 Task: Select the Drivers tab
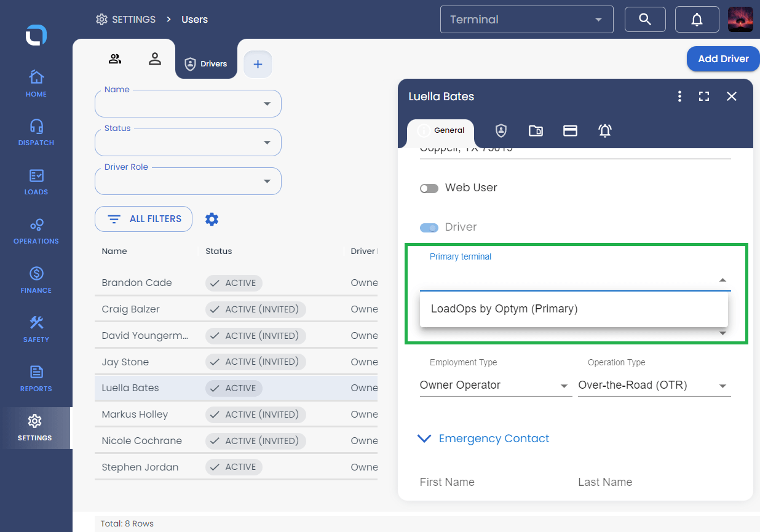[206, 63]
